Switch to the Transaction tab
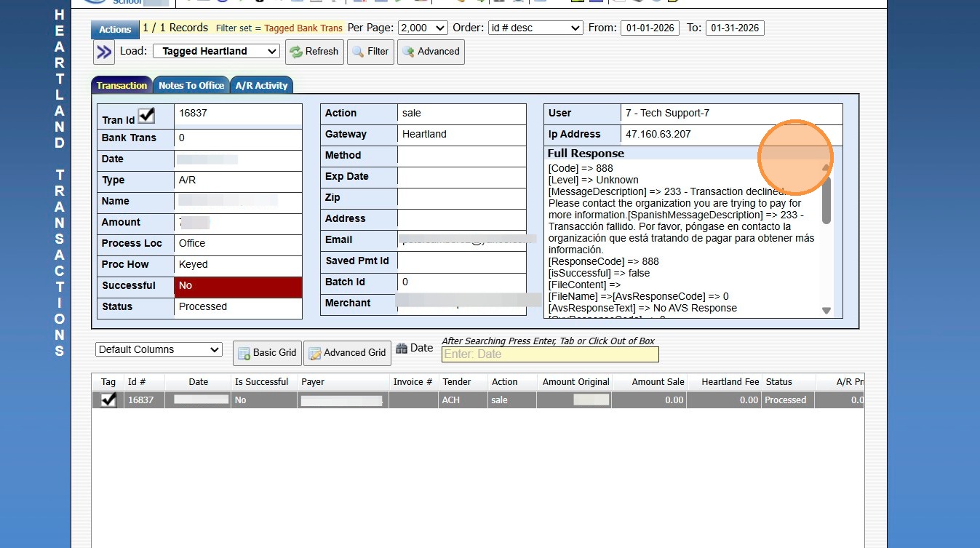Screen dimensions: 980x548 click(x=121, y=85)
